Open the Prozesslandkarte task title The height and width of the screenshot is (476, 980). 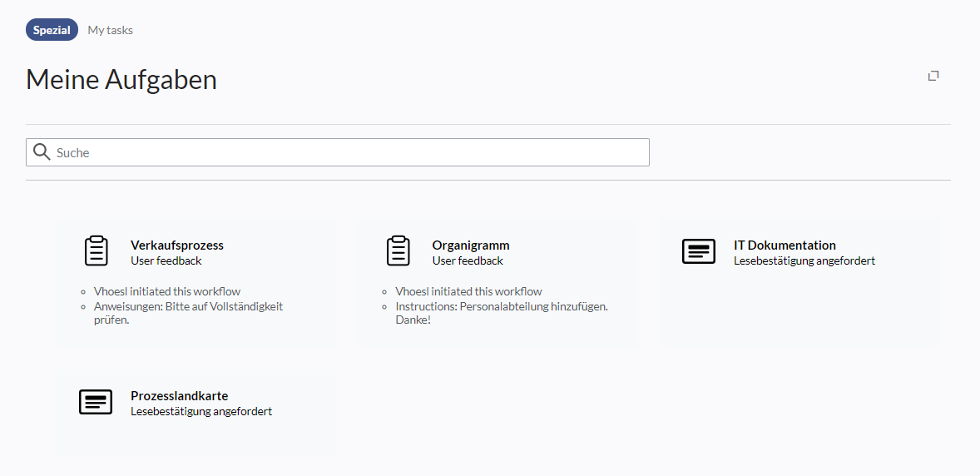tap(179, 396)
